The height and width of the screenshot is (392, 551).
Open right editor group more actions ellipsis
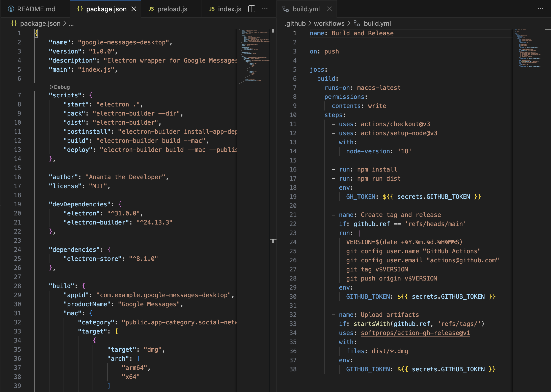coord(540,9)
